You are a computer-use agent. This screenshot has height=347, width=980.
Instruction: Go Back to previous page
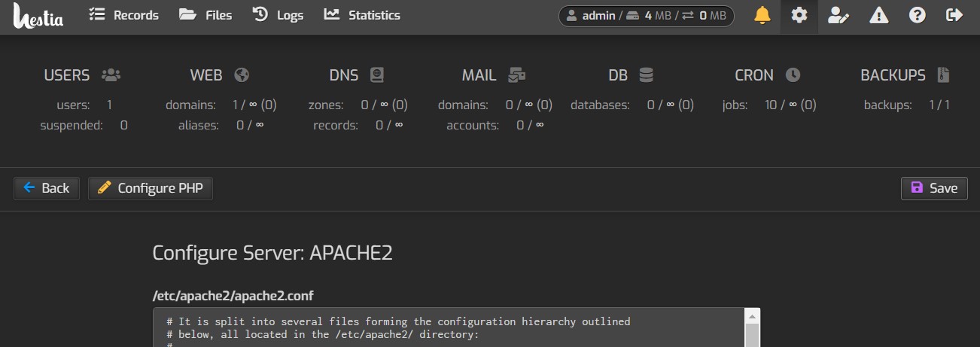click(x=47, y=188)
